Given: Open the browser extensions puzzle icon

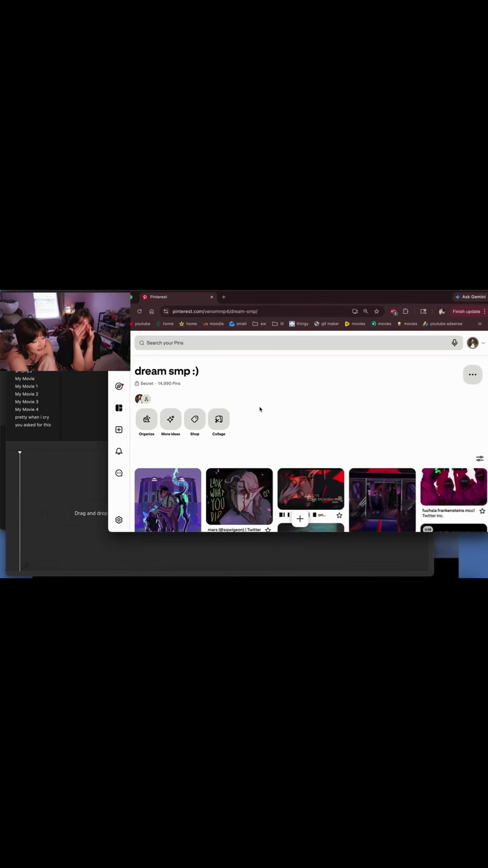Looking at the screenshot, I should (x=406, y=311).
